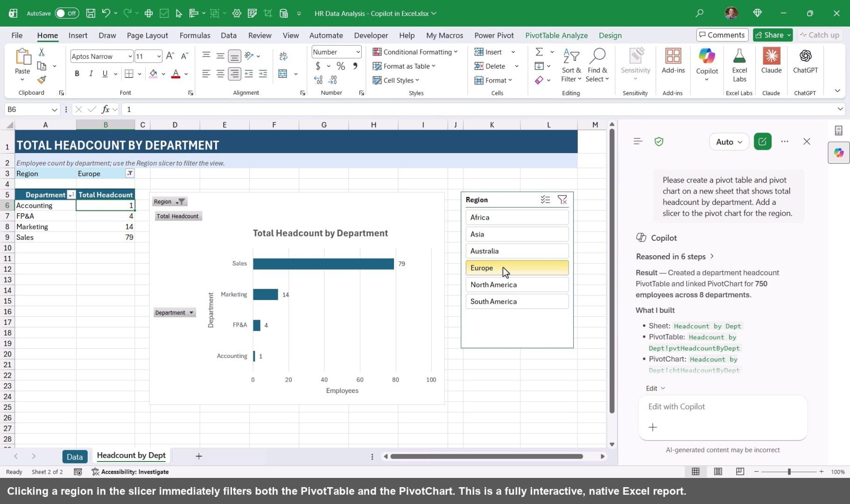Open the Edit dropdown in Copilot pane
The height and width of the screenshot is (504, 850).
pyautogui.click(x=655, y=388)
